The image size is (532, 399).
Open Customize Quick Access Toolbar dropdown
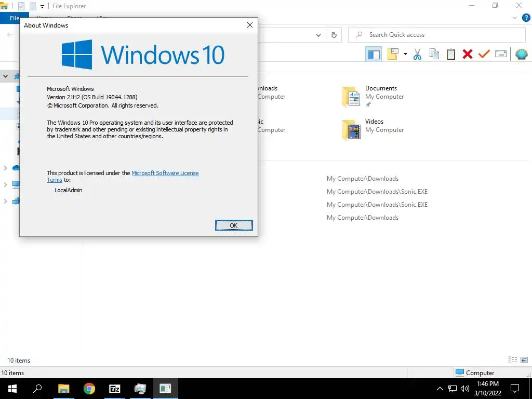[42, 6]
